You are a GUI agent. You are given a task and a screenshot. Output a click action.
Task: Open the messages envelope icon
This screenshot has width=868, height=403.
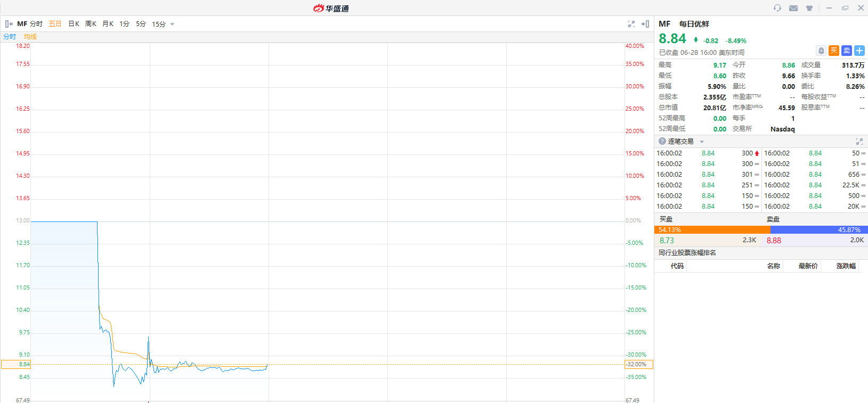(793, 8)
